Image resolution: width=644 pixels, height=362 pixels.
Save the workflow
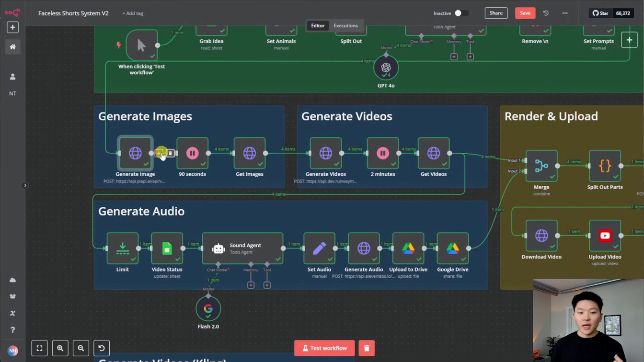pos(525,13)
